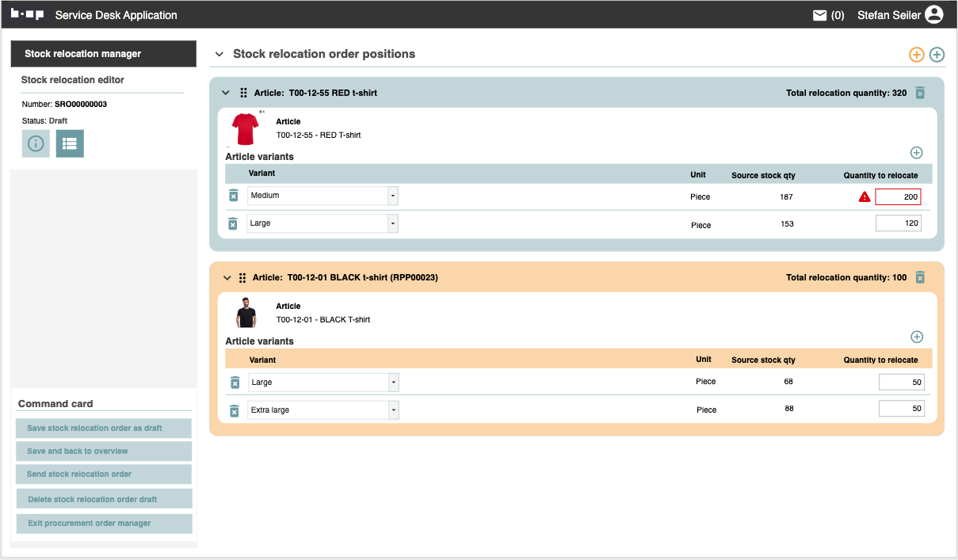Screen dimensions: 958x560
Task: Open the Stock relocation manager tab
Action: (x=104, y=54)
